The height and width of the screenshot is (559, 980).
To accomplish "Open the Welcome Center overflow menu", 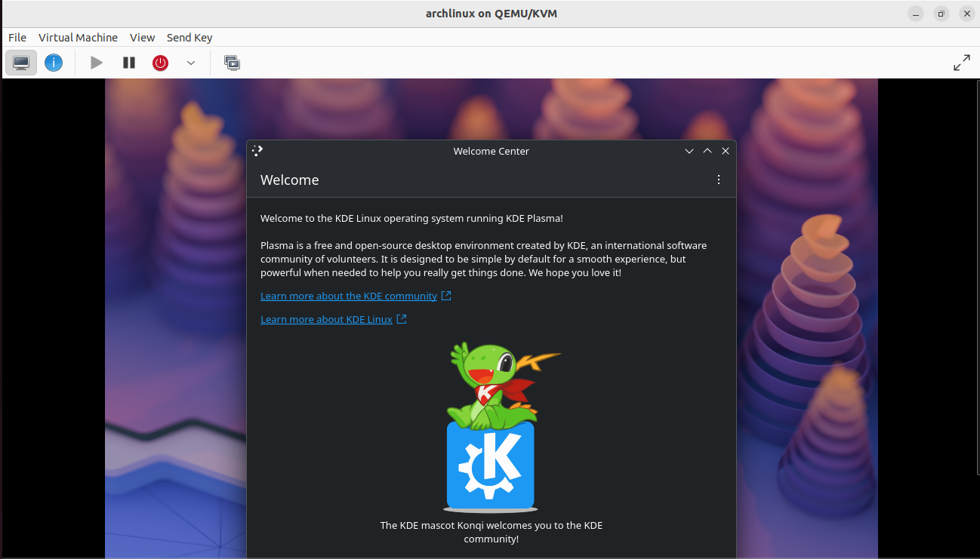I will point(718,180).
